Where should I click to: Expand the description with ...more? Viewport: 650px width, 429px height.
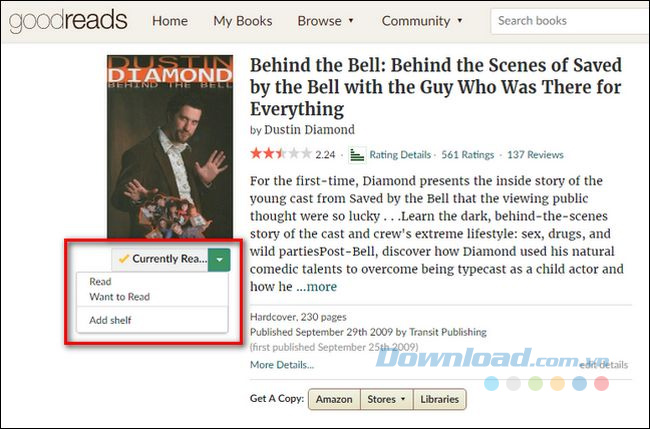point(316,287)
